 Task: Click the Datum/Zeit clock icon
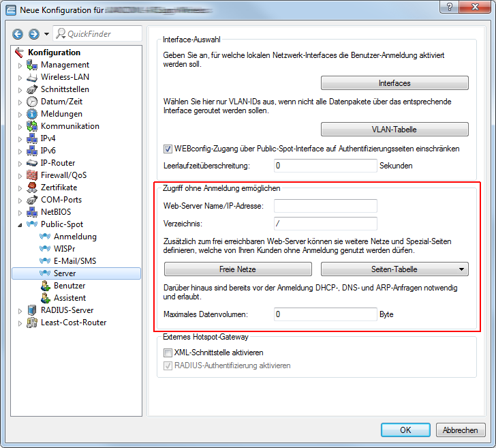point(32,102)
